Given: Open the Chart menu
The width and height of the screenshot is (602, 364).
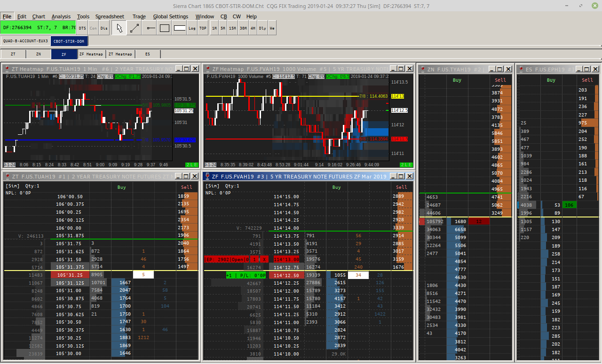Looking at the screenshot, I should point(39,16).
